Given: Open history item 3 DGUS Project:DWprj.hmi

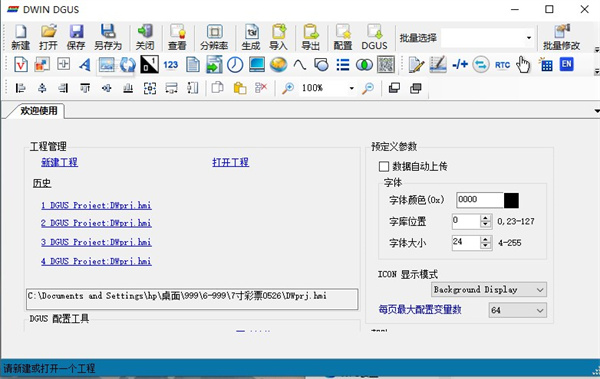Looking at the screenshot, I should pos(96,242).
